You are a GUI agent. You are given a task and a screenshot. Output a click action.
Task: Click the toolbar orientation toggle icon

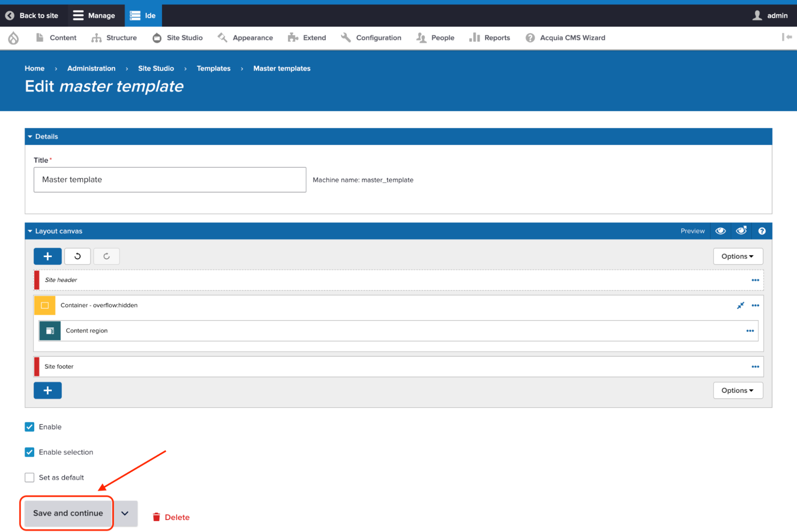pyautogui.click(x=787, y=37)
